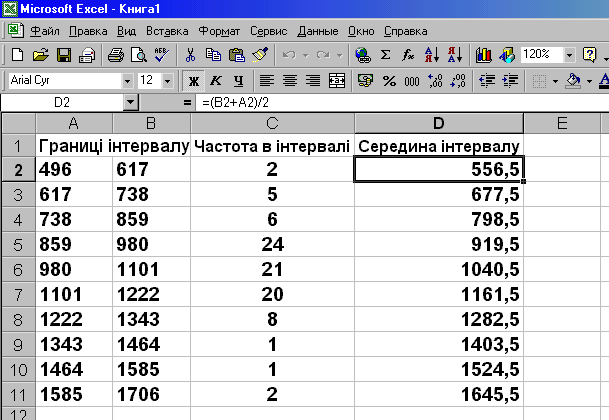The height and width of the screenshot is (420, 609).
Task: Sort ascending with the A-Z icon
Action: (432, 55)
